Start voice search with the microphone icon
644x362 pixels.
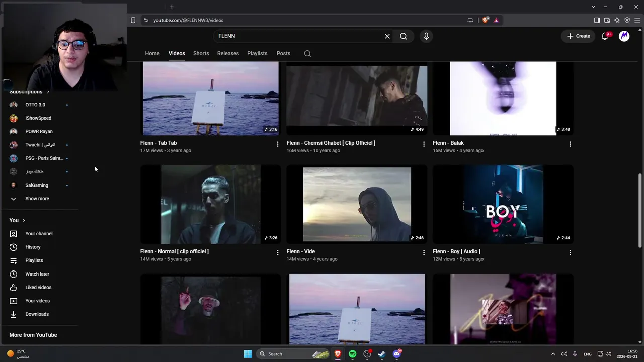[426, 36]
